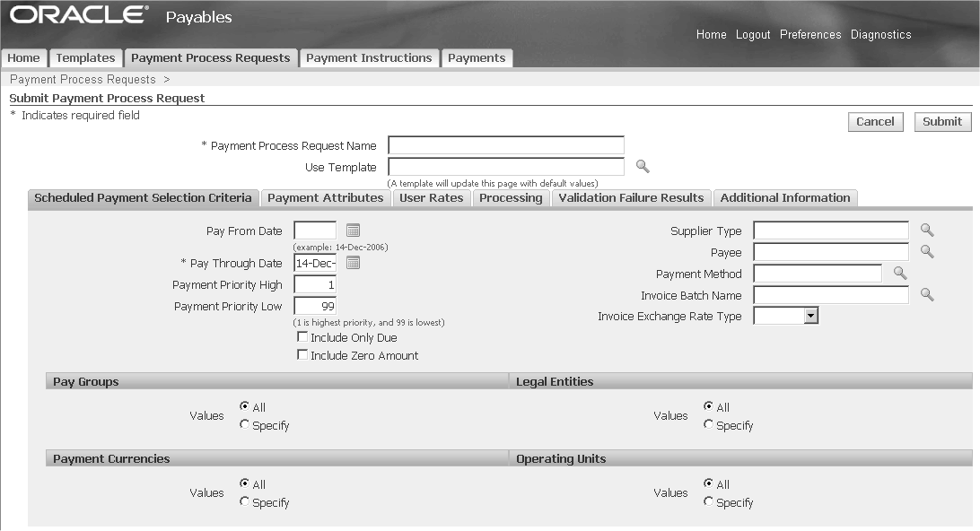The width and height of the screenshot is (980, 531).
Task: Switch to the Payments tab
Action: click(x=477, y=58)
